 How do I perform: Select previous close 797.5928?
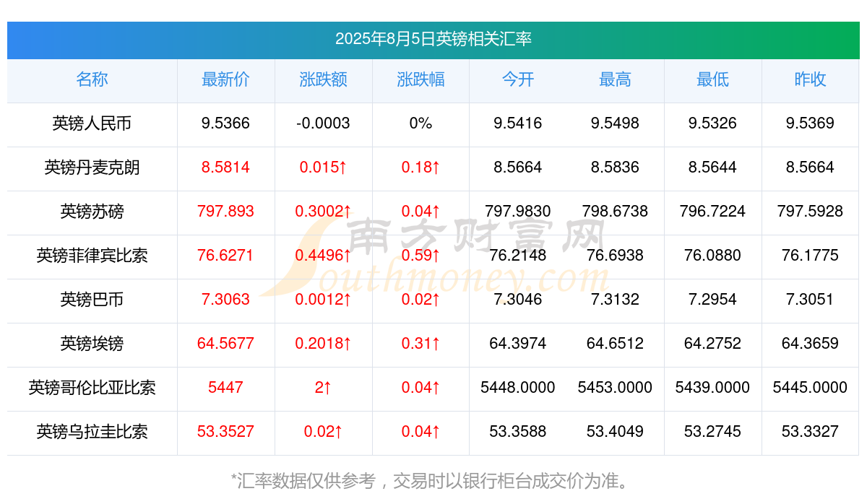coord(810,212)
